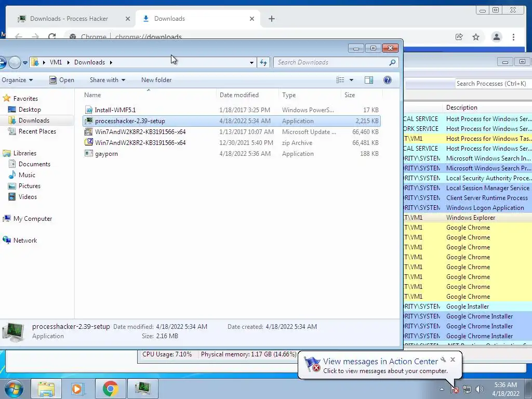Click the search magnifier icon in Explorer
The width and height of the screenshot is (532, 399).
tap(393, 62)
